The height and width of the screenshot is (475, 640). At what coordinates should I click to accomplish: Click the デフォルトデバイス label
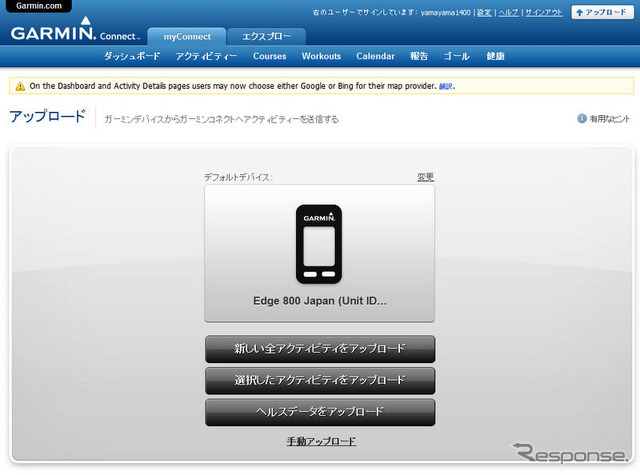(238, 177)
